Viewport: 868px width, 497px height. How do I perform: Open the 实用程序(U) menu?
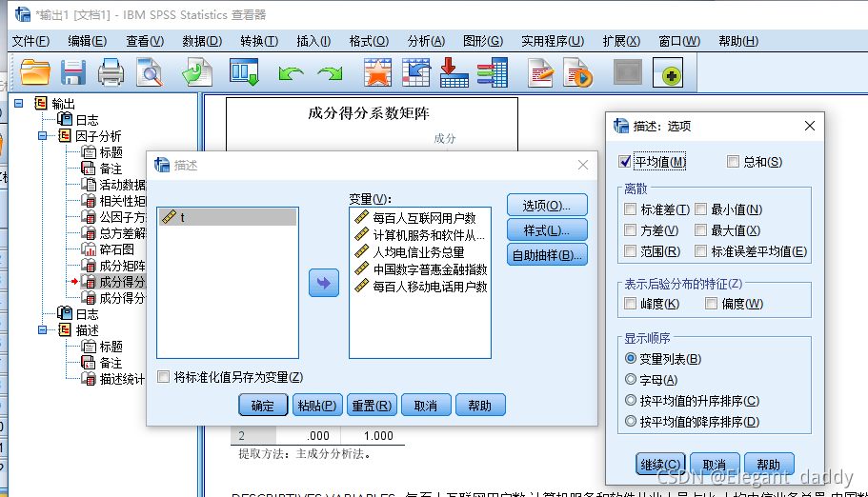553,41
